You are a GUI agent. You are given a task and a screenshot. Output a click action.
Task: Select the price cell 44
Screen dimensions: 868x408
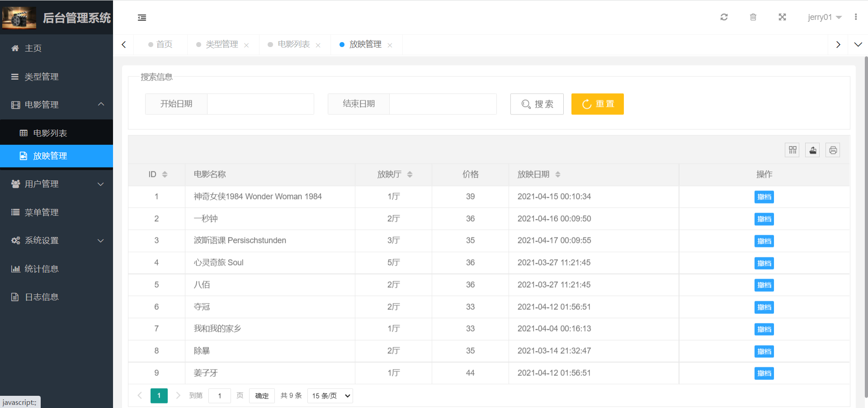pyautogui.click(x=470, y=373)
